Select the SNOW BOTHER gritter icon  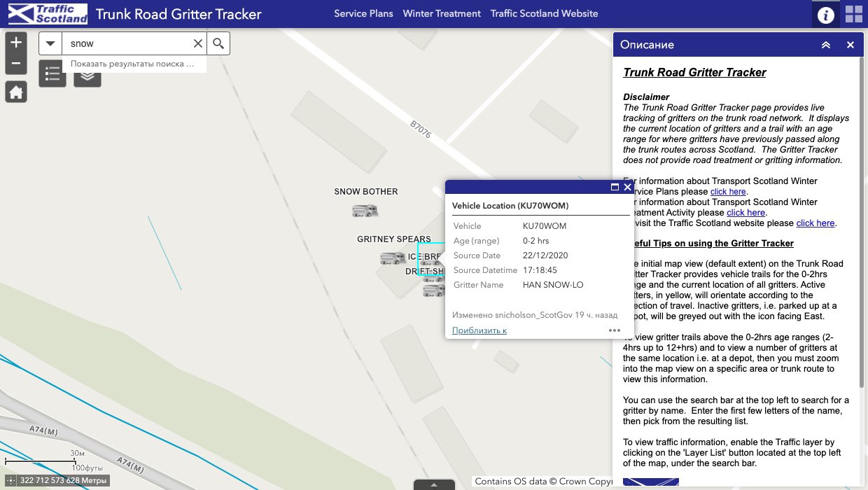(365, 210)
